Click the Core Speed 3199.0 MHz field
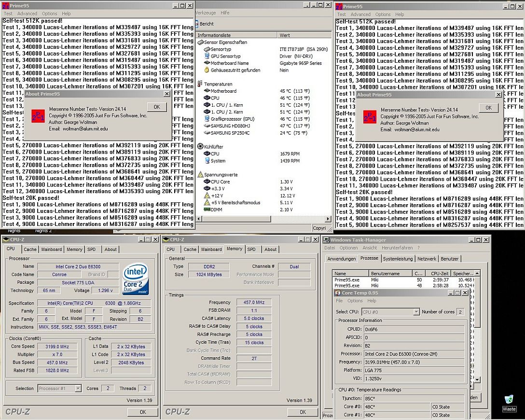This screenshot has width=525, height=420. (57, 347)
